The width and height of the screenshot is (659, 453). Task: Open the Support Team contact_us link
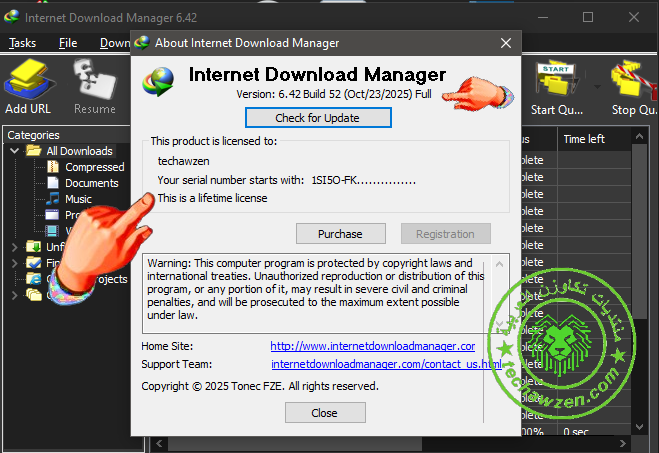click(387, 364)
